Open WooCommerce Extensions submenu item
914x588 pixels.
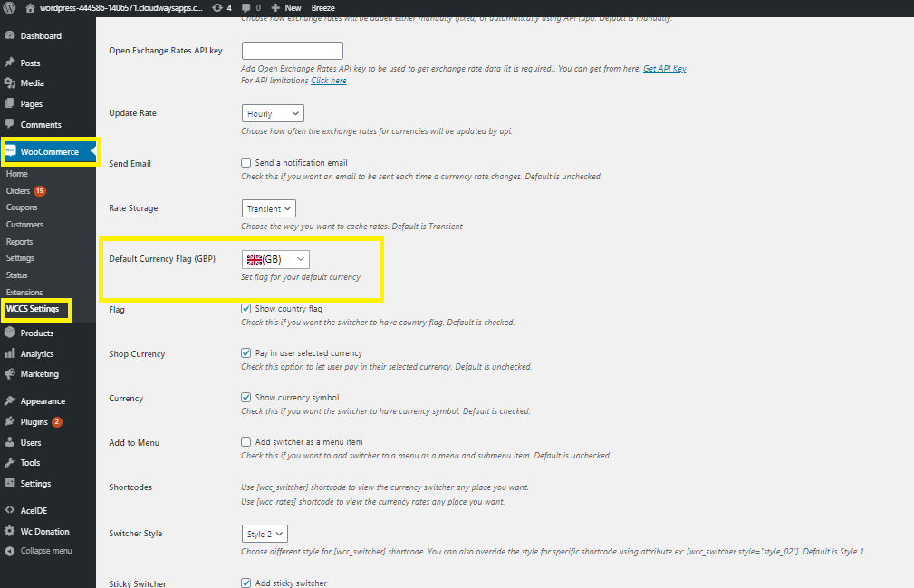[24, 292]
